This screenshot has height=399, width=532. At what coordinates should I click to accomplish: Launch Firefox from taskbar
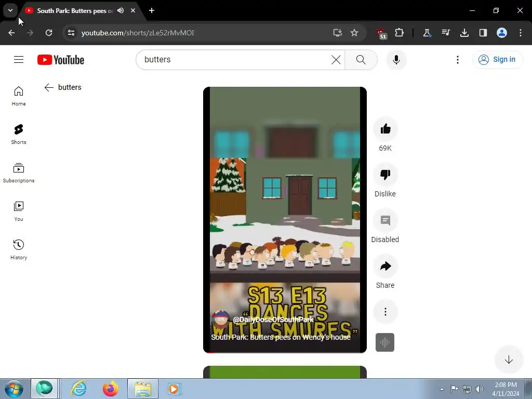tap(110, 389)
